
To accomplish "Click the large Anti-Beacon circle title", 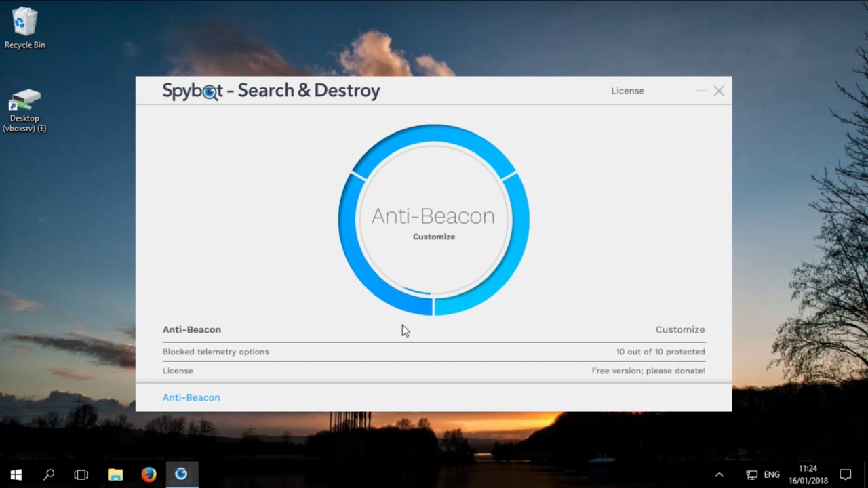I will tap(433, 216).
